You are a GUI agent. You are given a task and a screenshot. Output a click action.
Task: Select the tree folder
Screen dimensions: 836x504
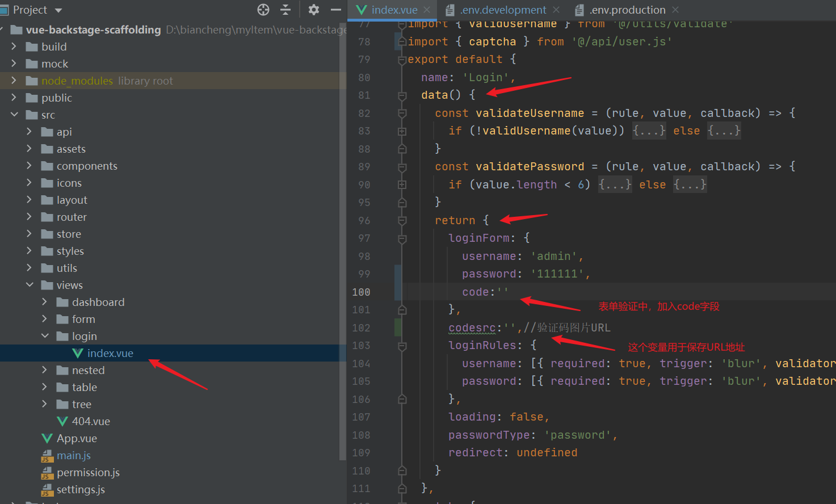pyautogui.click(x=81, y=404)
